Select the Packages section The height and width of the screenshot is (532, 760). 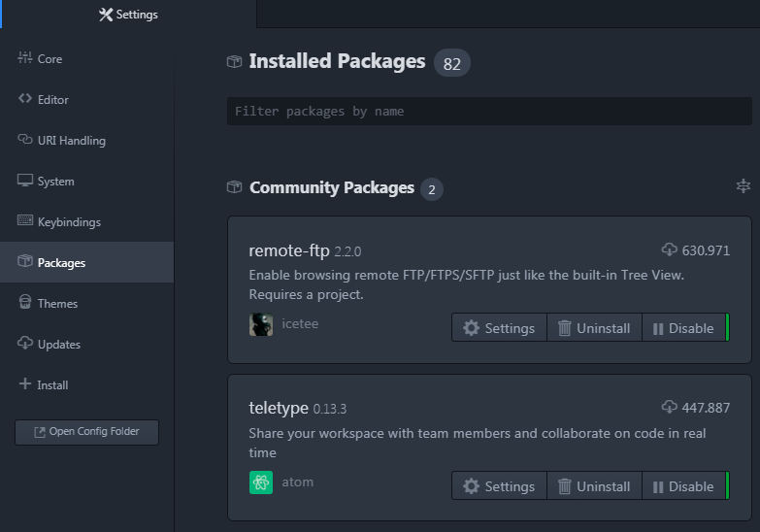[87, 262]
